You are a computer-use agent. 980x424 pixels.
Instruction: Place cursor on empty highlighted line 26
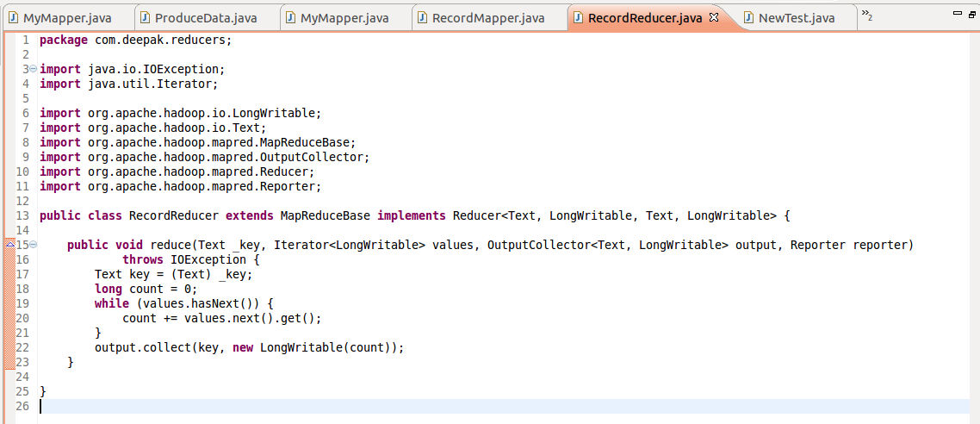tap(503, 407)
